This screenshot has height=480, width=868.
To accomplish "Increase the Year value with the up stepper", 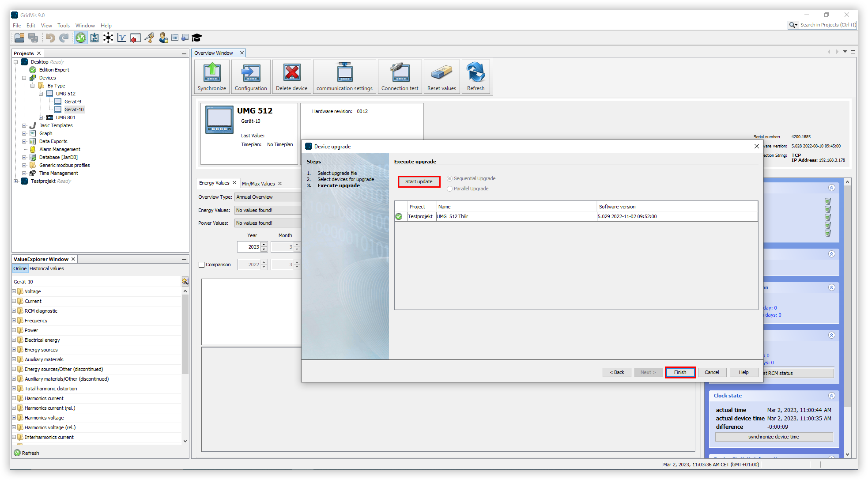I will 264,244.
